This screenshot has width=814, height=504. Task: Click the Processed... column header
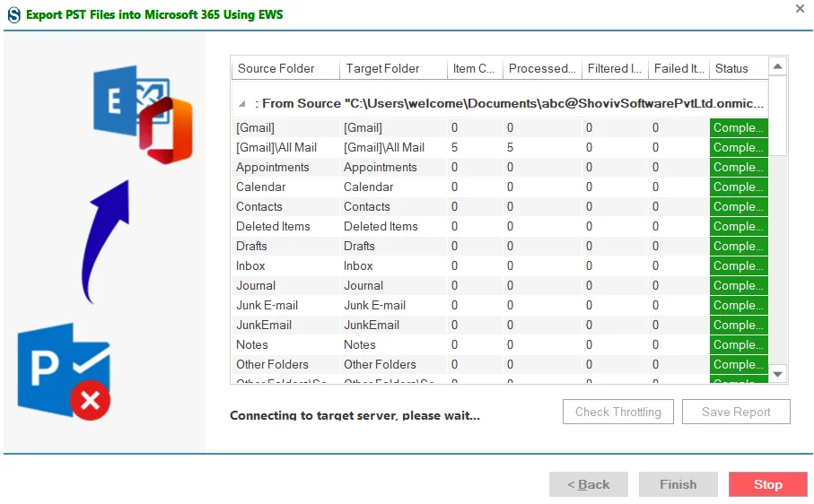[x=542, y=68]
